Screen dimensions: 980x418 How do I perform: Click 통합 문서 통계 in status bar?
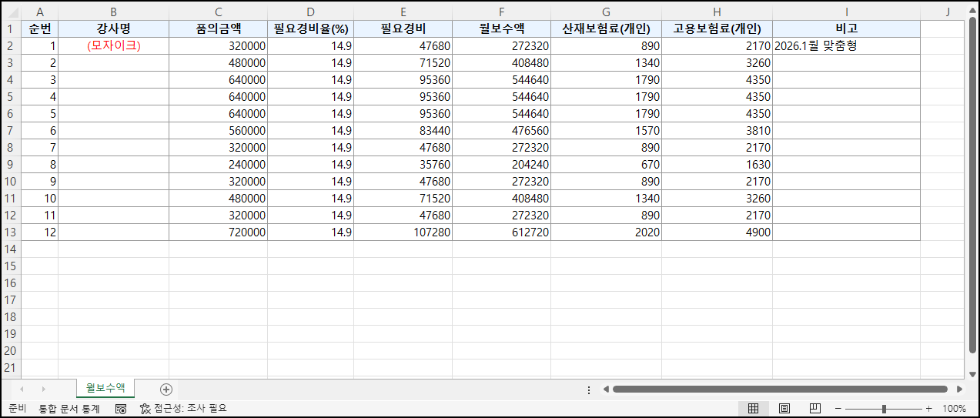point(69,409)
